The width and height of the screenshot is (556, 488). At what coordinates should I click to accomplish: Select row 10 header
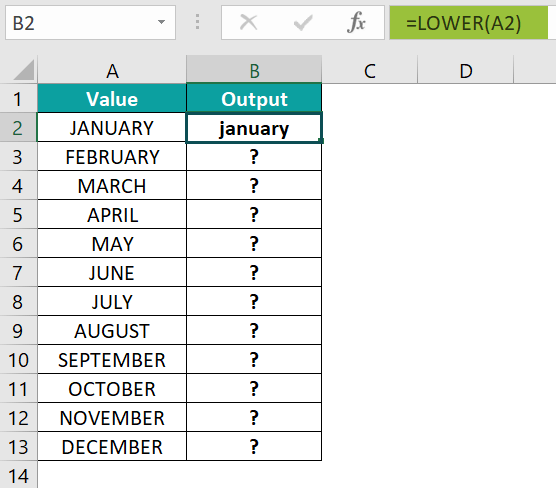(18, 360)
